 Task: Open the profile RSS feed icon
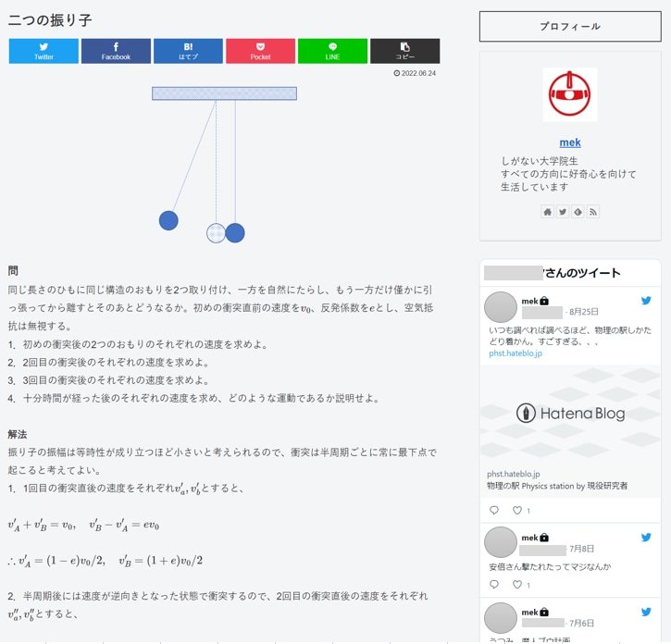(x=592, y=212)
